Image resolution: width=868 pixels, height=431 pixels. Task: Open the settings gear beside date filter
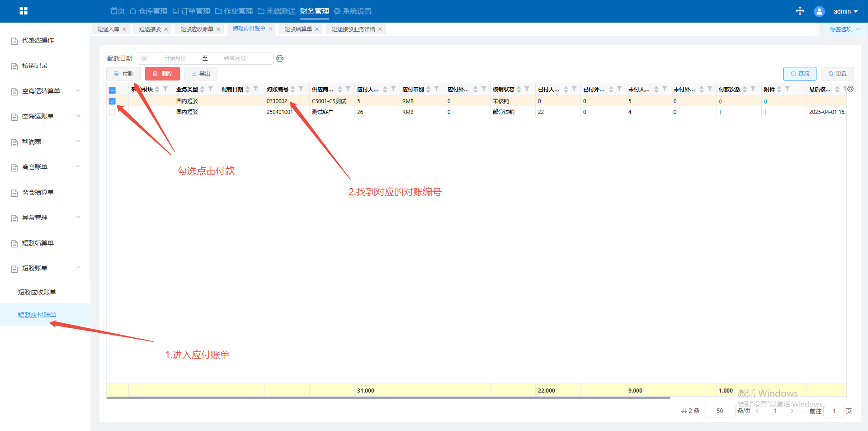280,58
